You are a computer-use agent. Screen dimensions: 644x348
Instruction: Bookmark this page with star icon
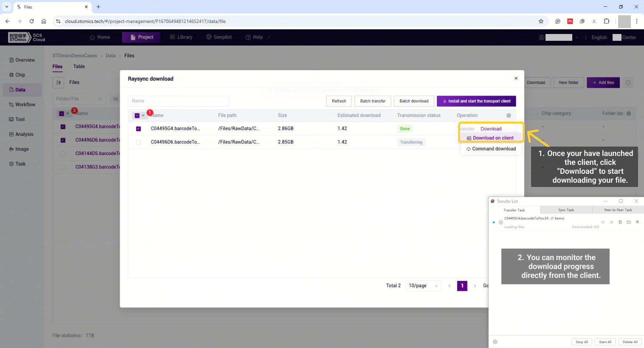click(541, 21)
